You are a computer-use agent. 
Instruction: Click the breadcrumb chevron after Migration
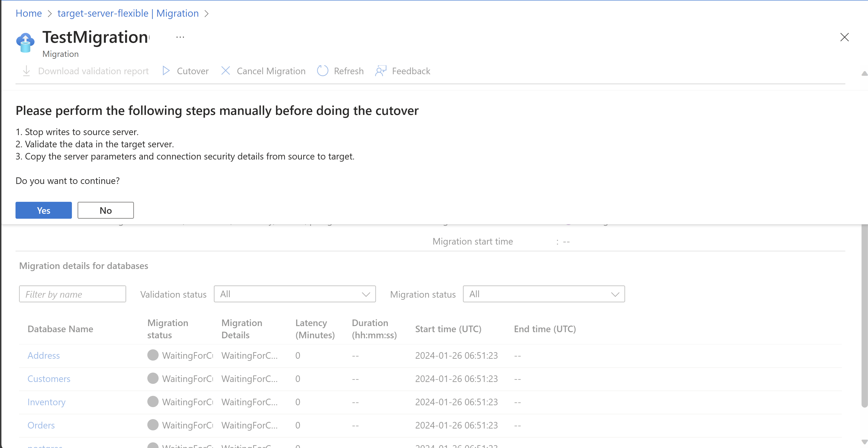coord(207,13)
